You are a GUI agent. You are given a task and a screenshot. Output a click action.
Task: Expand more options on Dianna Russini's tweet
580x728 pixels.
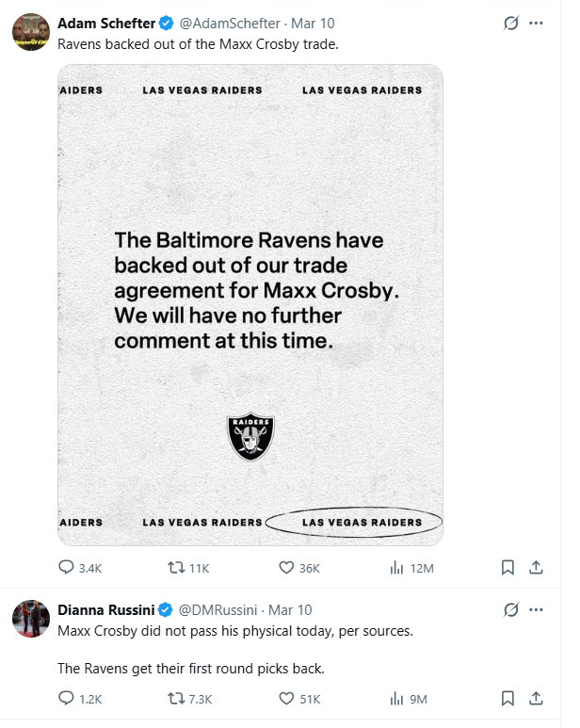point(537,610)
